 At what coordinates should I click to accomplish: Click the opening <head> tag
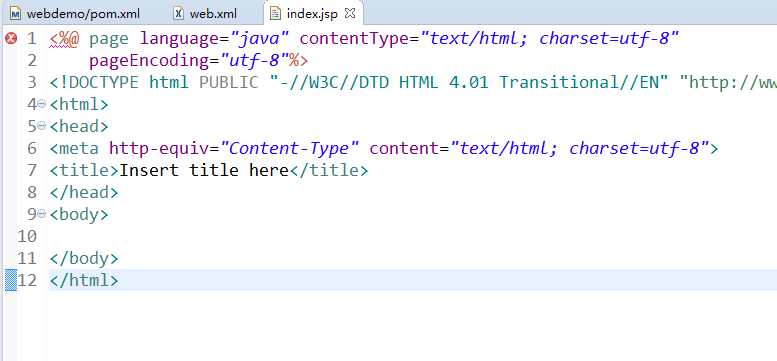[x=79, y=126]
